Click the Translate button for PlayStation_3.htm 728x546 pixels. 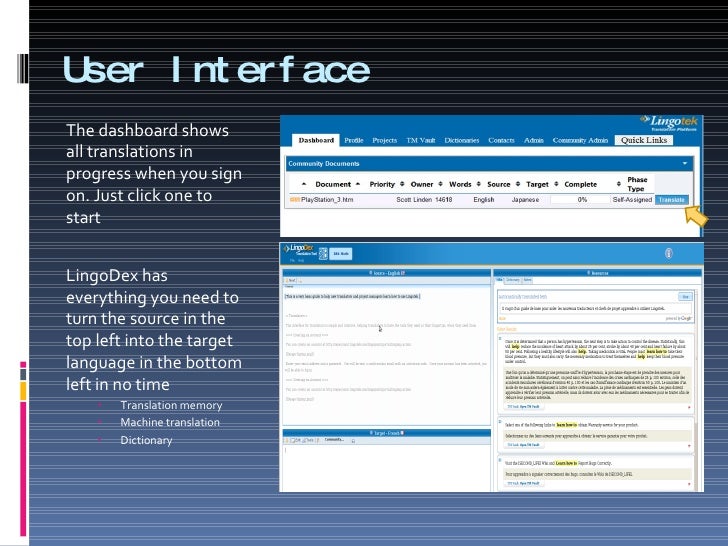671,200
